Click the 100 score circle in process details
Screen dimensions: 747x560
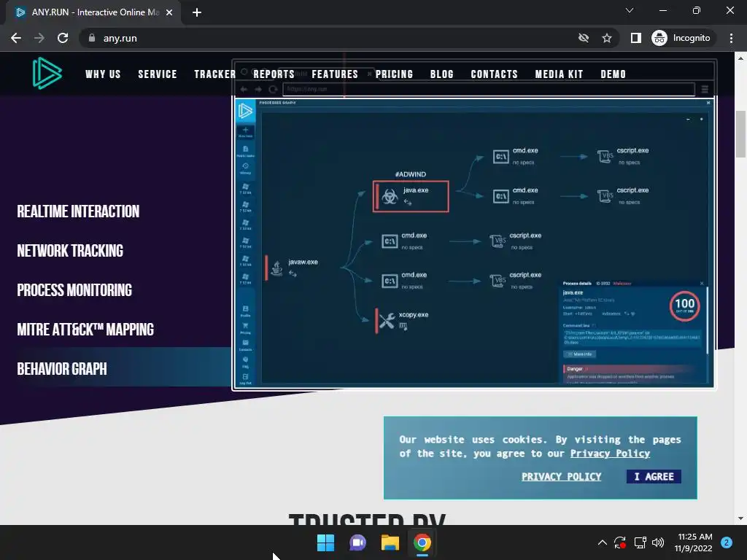(684, 306)
